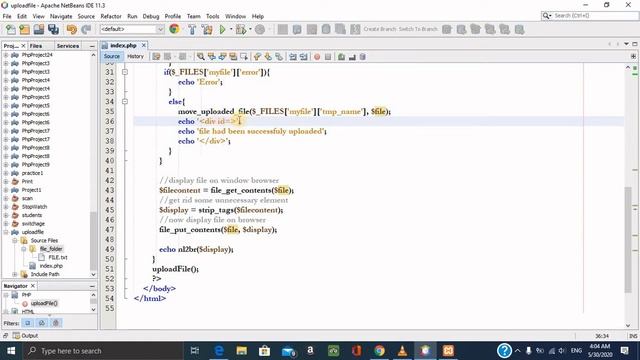The width and height of the screenshot is (640, 360).
Task: Toggle Toggle Bookmark icon in editor toolbar
Action: point(279,57)
